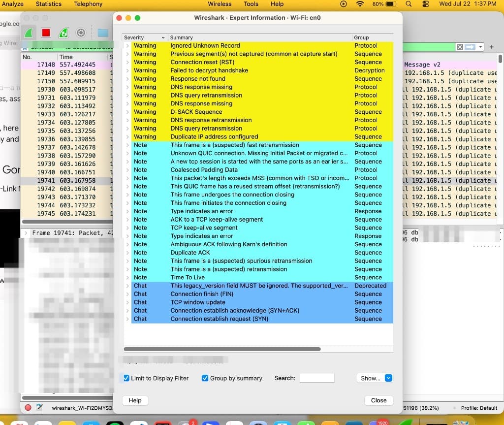Expand Failed to decrypt handshake row
This screenshot has height=425, width=504.
127,70
